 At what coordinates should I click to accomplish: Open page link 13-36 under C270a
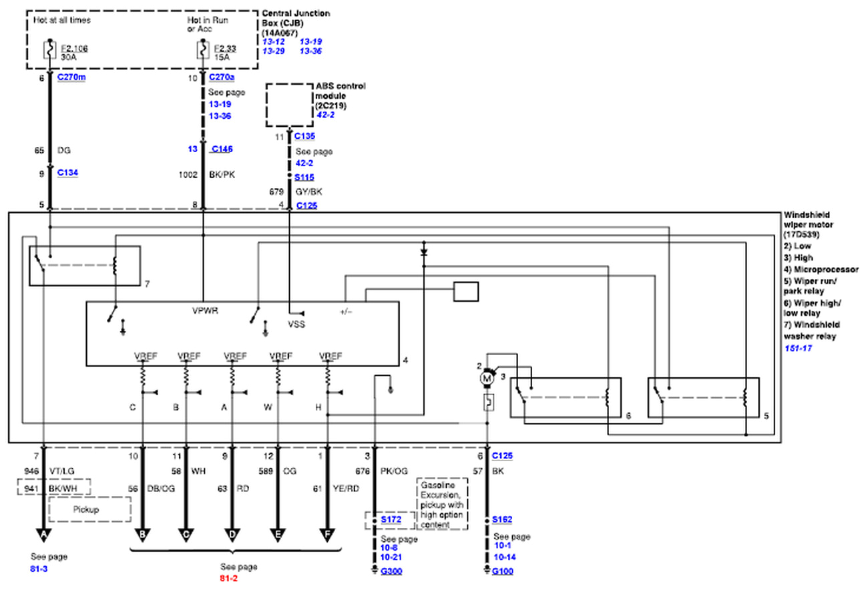(x=220, y=115)
